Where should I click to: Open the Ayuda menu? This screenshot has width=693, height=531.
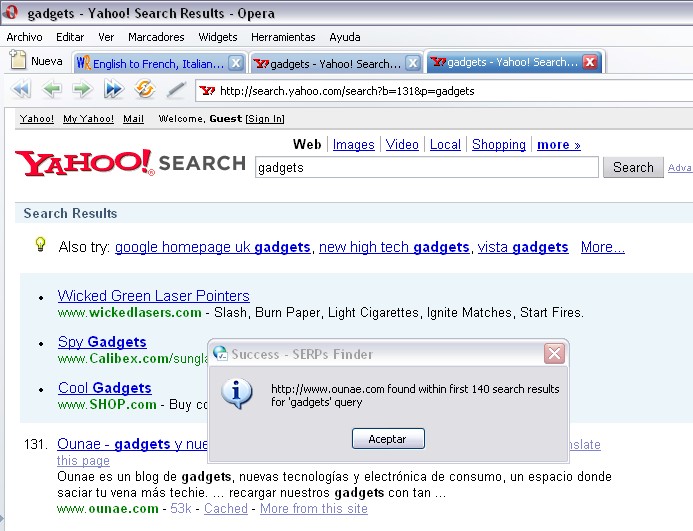tap(345, 37)
